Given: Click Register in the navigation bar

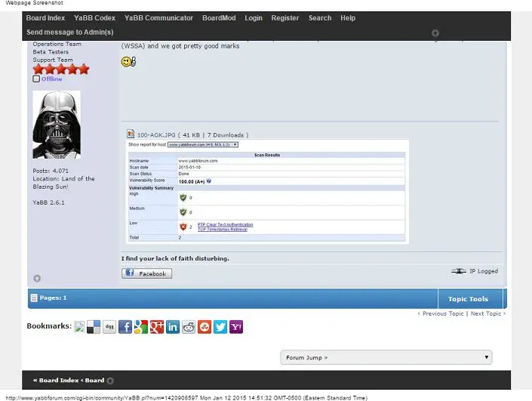Looking at the screenshot, I should click(285, 18).
